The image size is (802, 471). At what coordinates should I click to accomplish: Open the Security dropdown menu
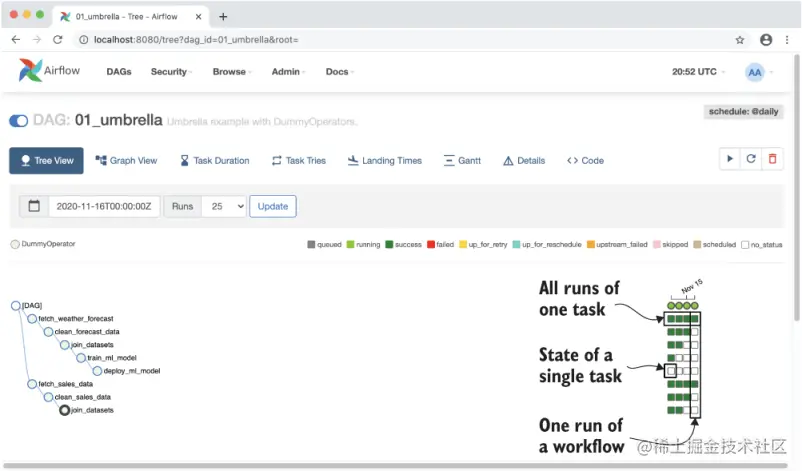(171, 72)
